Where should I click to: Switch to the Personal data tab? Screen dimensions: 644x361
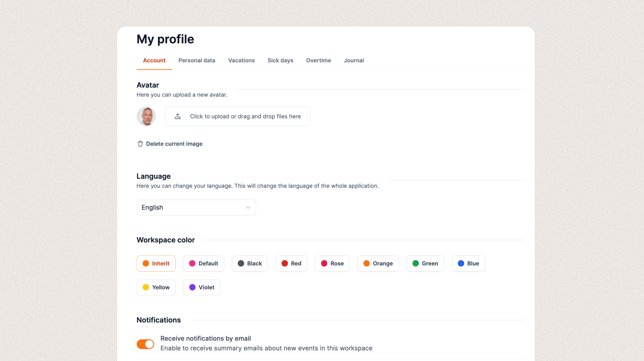pos(197,61)
